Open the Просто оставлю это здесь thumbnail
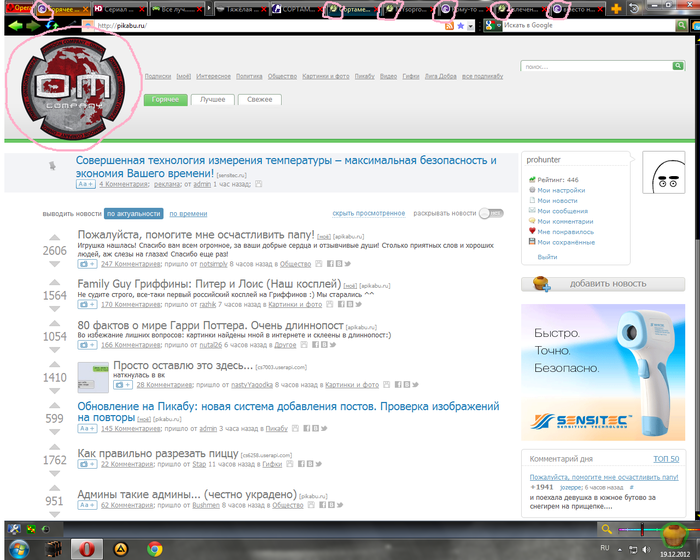 93,377
